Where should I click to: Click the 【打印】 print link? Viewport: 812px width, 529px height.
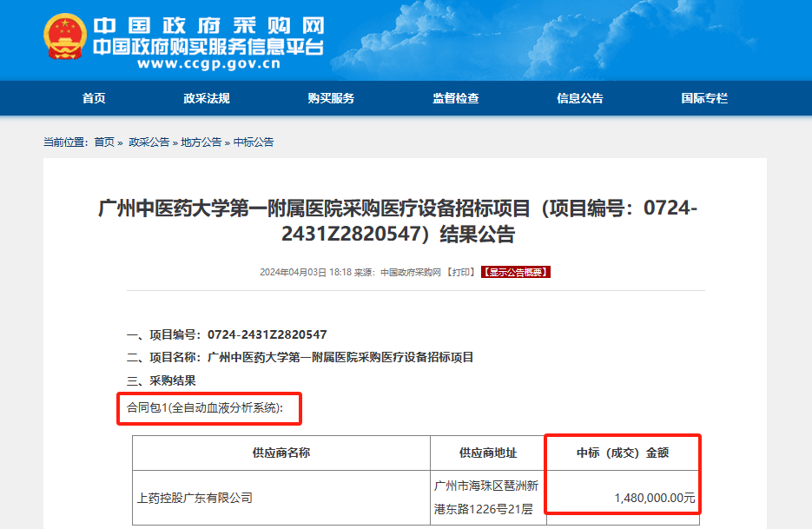(x=460, y=272)
